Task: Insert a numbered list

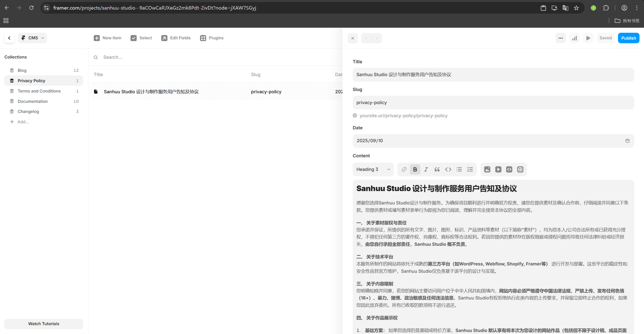Action: tap(470, 169)
